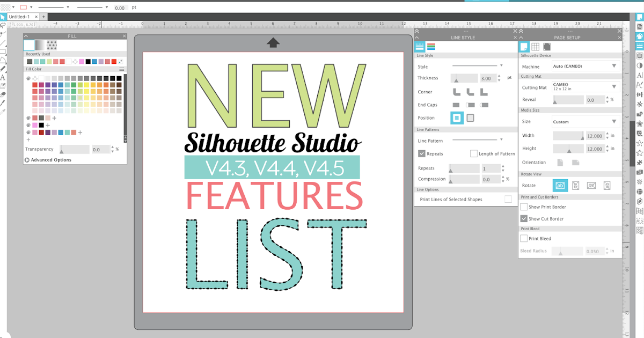This screenshot has width=644, height=338.
Task: Open the Line Style tab icon
Action: (420, 47)
